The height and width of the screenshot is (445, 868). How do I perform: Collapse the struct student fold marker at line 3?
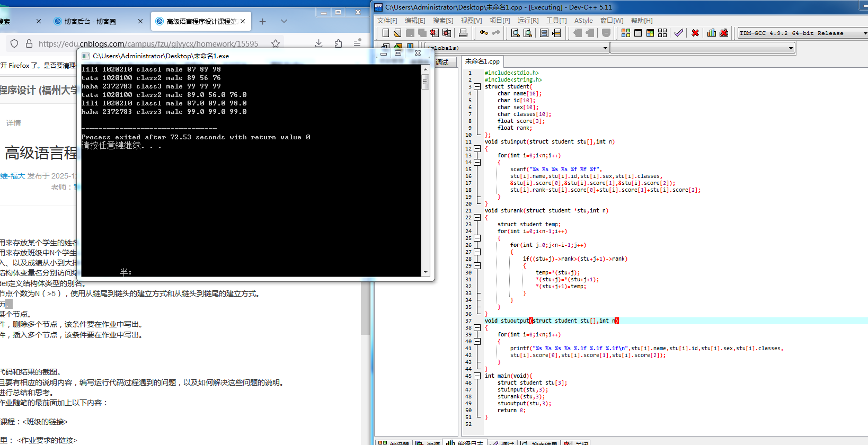477,86
